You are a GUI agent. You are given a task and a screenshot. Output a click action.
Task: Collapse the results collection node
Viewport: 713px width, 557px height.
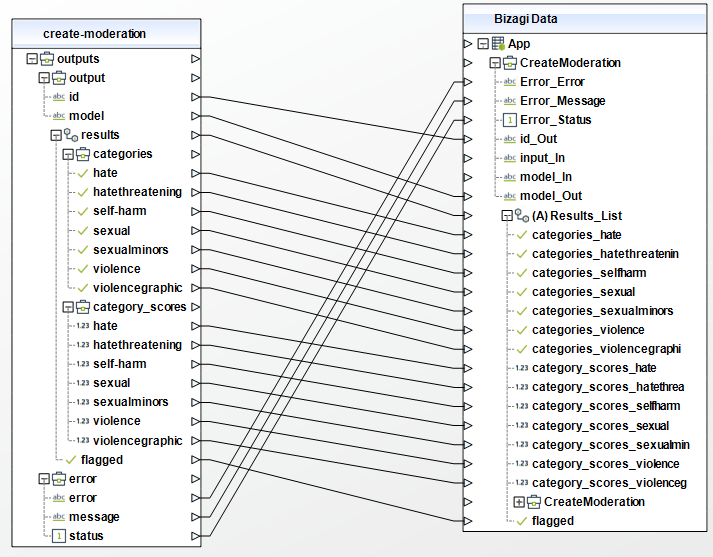tap(56, 135)
